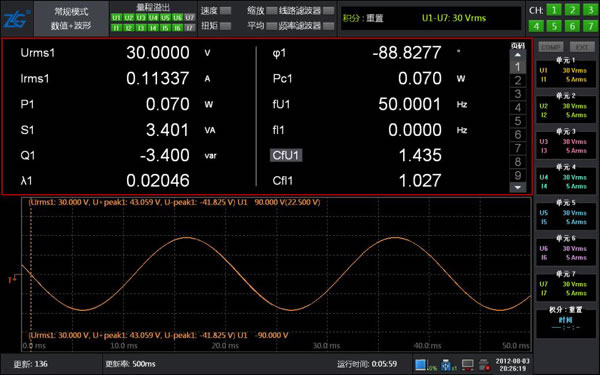
Task: Click the EXT button
Action: pos(582,47)
